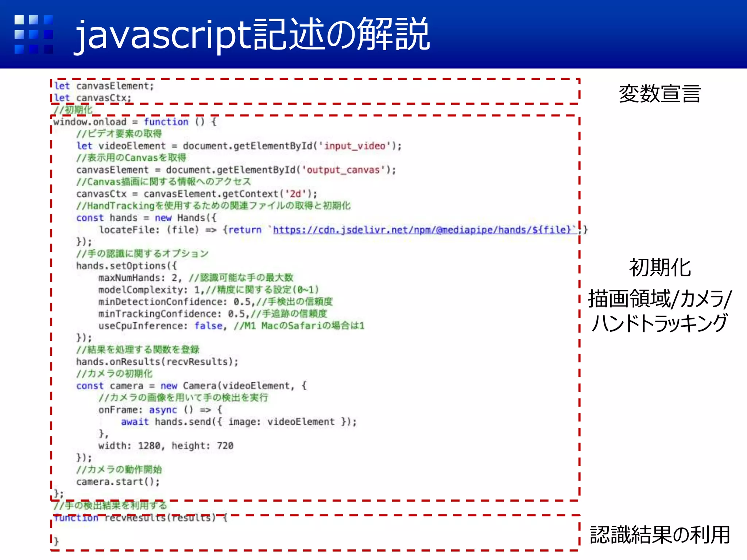The image size is (747, 560).
Task: Click the '描画領域/カメラ/' annotation text
Action: pyautogui.click(x=660, y=298)
